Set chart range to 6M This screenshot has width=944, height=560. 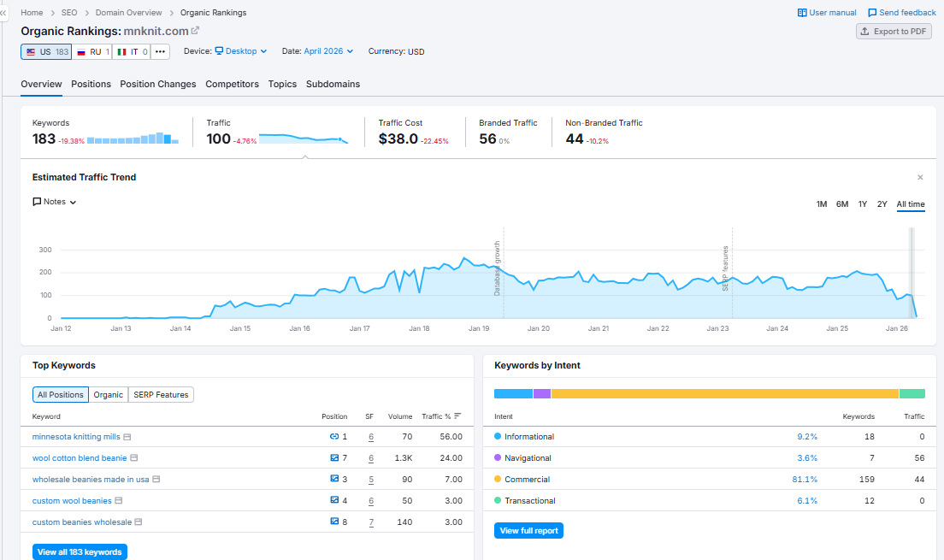pos(841,204)
